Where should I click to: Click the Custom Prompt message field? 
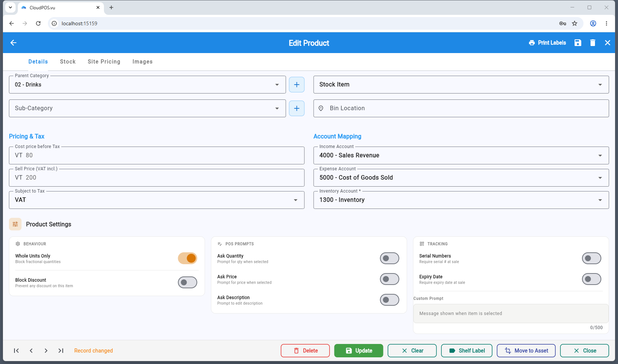point(511,314)
